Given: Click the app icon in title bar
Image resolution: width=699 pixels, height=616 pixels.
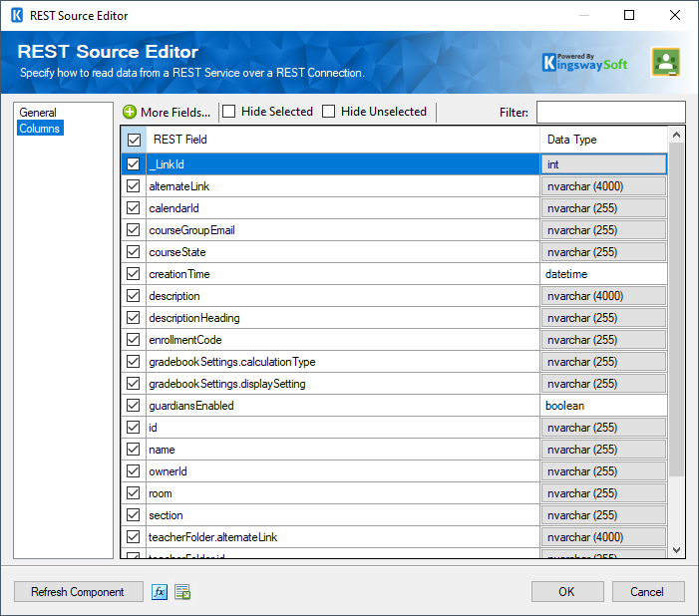Looking at the screenshot, I should [x=17, y=15].
